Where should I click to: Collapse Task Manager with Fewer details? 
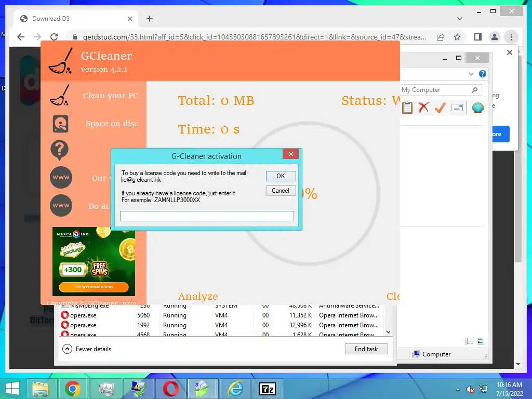coord(87,349)
